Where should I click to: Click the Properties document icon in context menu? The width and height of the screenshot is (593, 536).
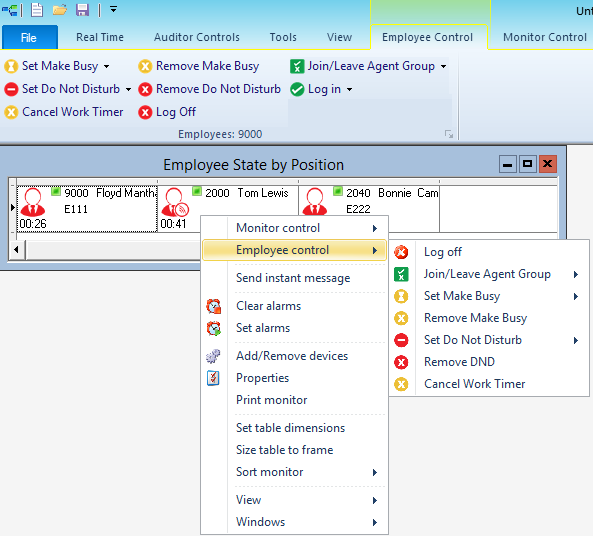pos(213,378)
